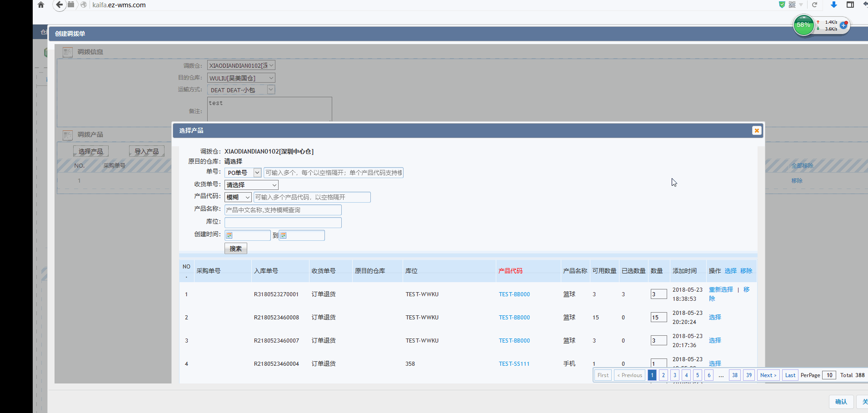
Task: Click the kaifa.ez-wms.com address bar
Action: point(119,5)
